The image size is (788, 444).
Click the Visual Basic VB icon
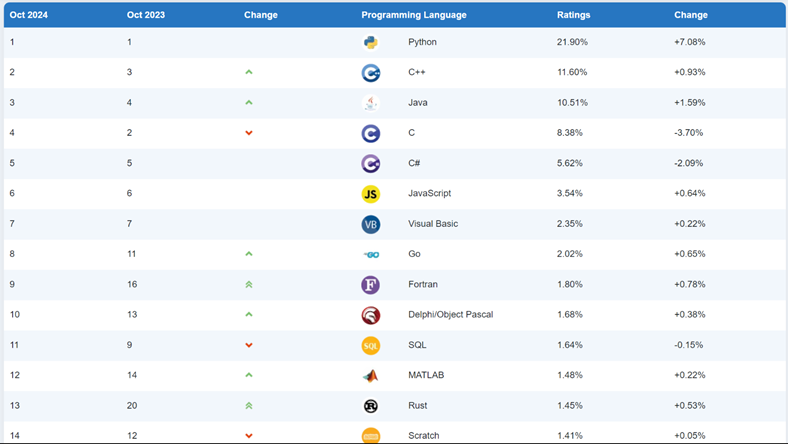370,224
